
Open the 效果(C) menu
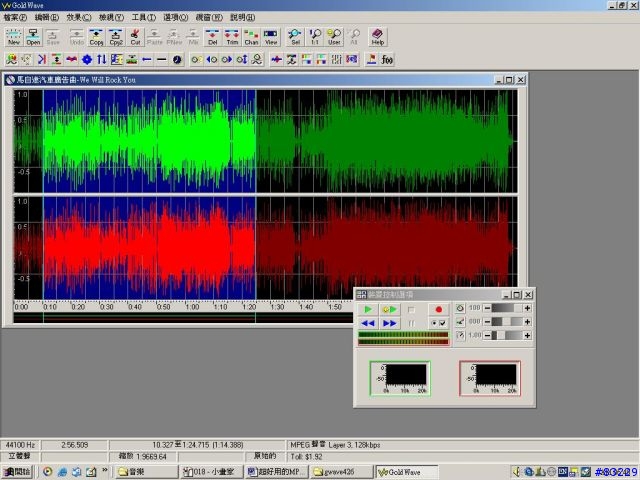[x=79, y=17]
